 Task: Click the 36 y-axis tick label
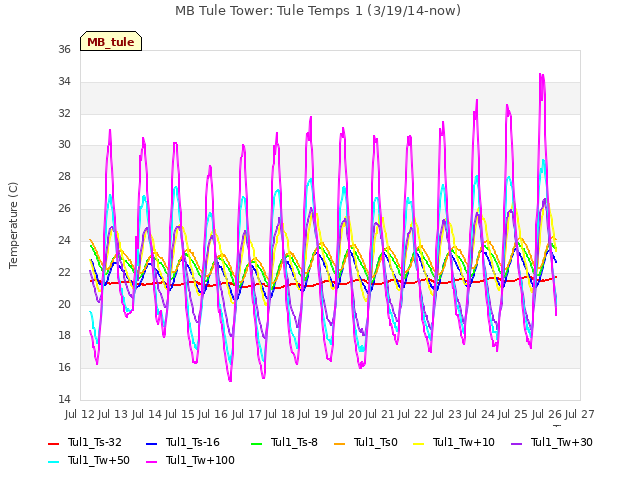pos(64,50)
